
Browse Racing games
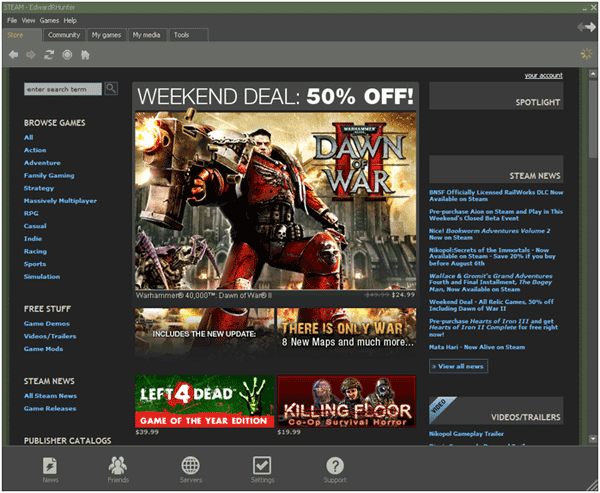point(35,251)
